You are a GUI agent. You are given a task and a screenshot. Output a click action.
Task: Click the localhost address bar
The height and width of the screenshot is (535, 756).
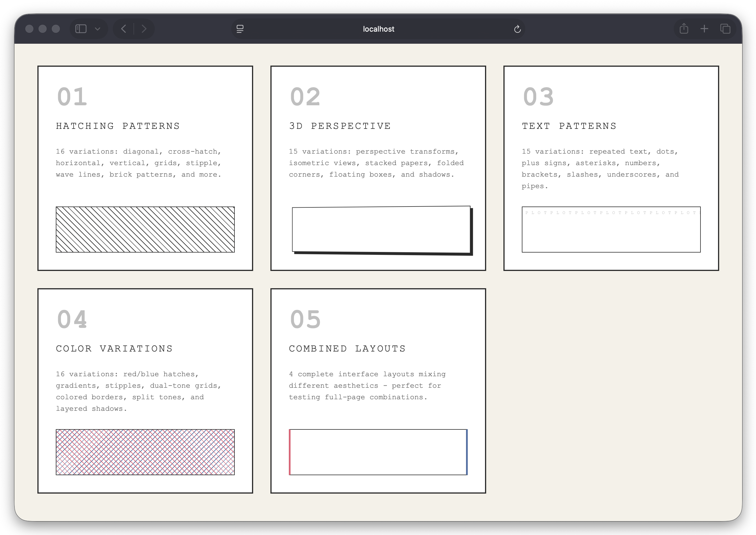point(378,29)
